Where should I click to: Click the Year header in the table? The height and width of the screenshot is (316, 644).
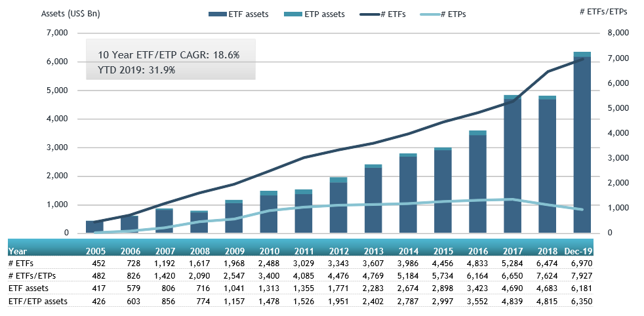(x=18, y=250)
